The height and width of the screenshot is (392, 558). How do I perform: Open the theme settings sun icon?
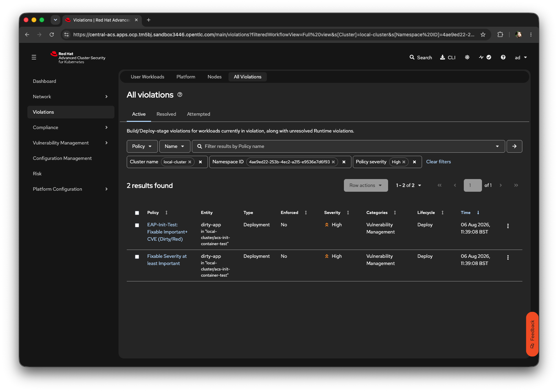point(467,57)
